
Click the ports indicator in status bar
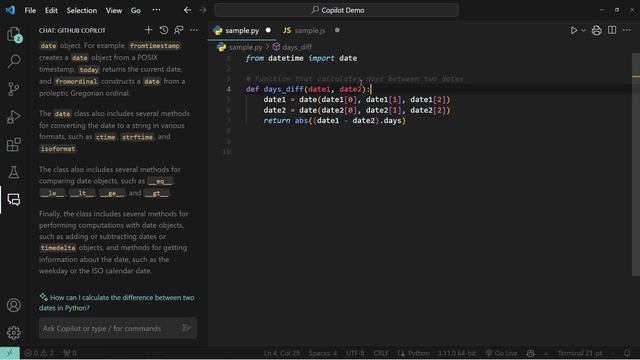70,353
